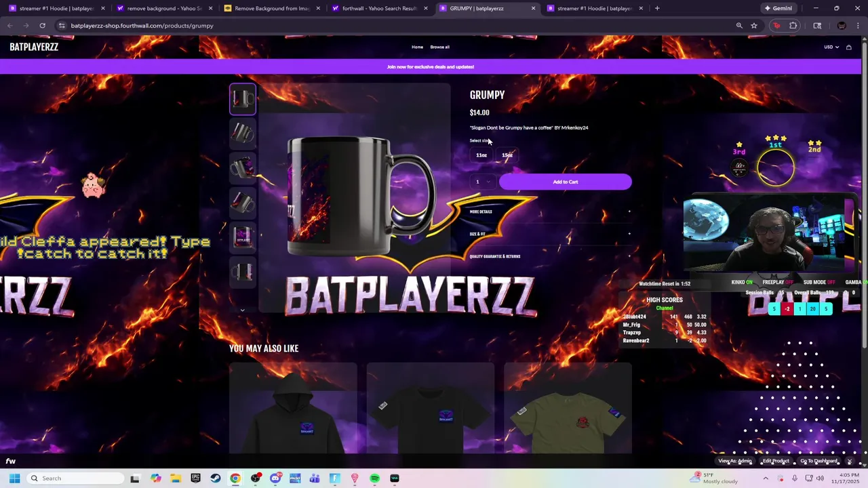This screenshot has width=868, height=488.
Task: Show more thumbnails with down chevron
Action: [242, 310]
